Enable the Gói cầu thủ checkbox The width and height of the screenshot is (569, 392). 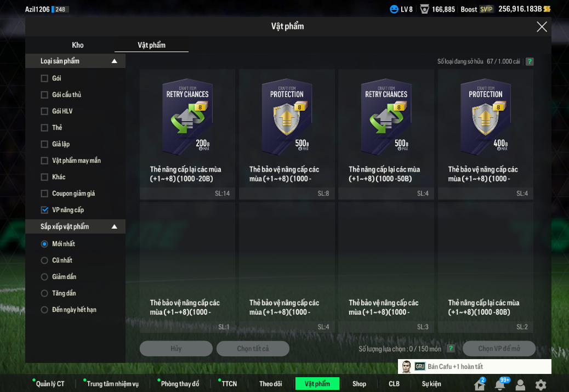pos(44,95)
